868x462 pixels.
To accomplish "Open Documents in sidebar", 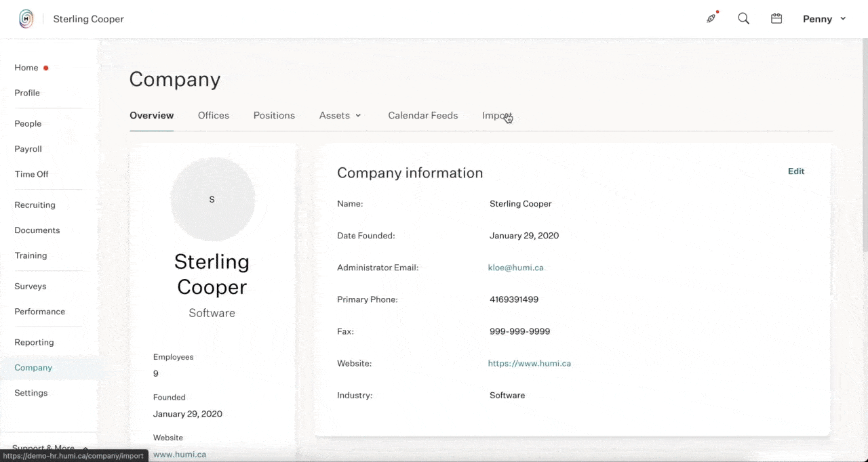I will click(x=37, y=230).
